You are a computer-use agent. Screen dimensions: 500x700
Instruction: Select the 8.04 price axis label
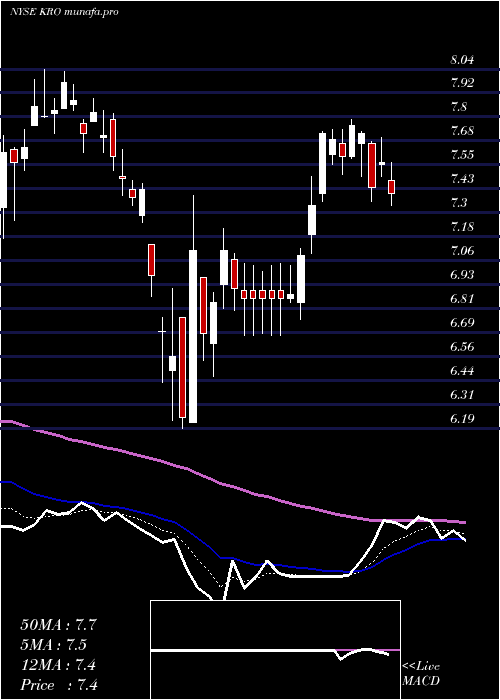462,59
